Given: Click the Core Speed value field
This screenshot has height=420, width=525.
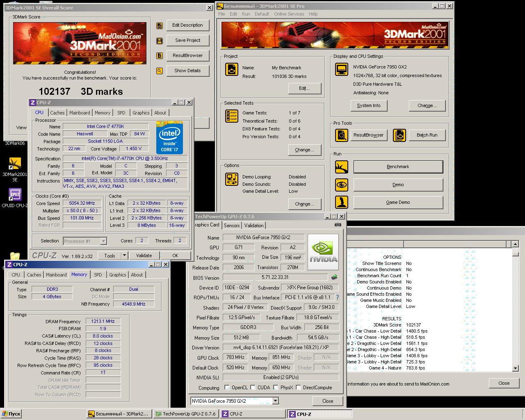Looking at the screenshot, I should coord(82,203).
